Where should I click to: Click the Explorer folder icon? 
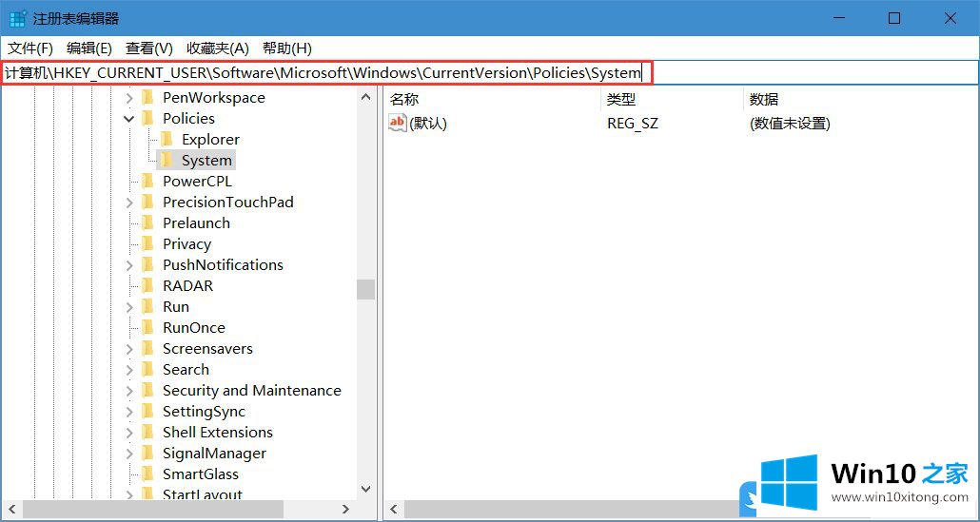click(x=167, y=139)
